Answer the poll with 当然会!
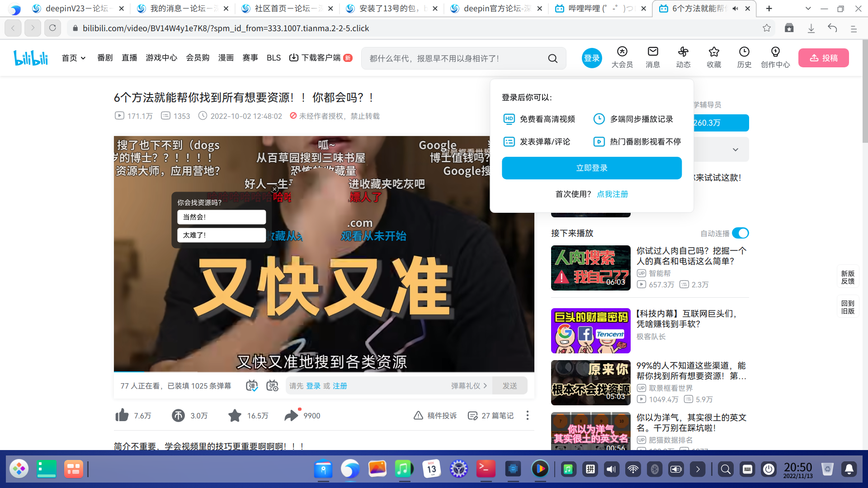 [221, 217]
